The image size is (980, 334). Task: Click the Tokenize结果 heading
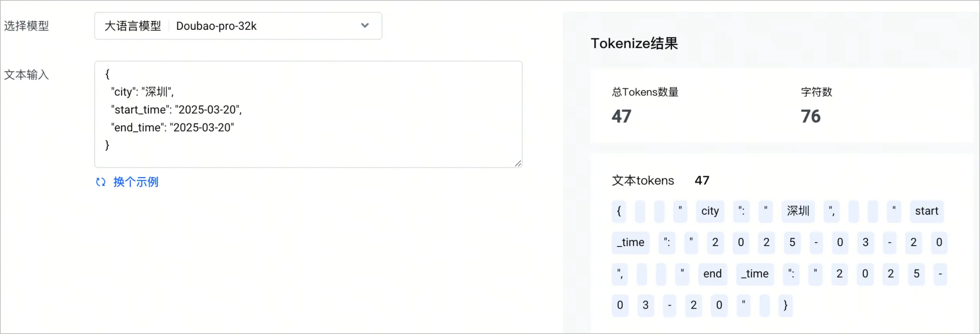point(634,43)
